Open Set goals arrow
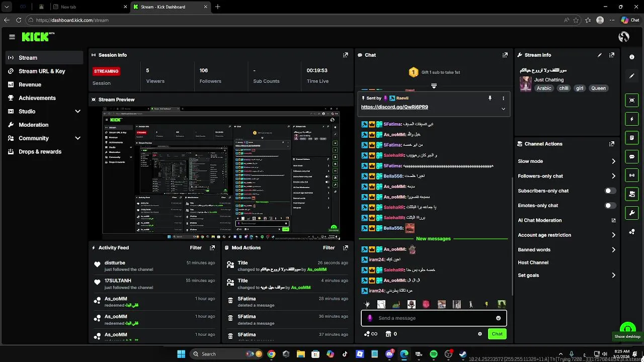This screenshot has width=644, height=362. [x=613, y=276]
